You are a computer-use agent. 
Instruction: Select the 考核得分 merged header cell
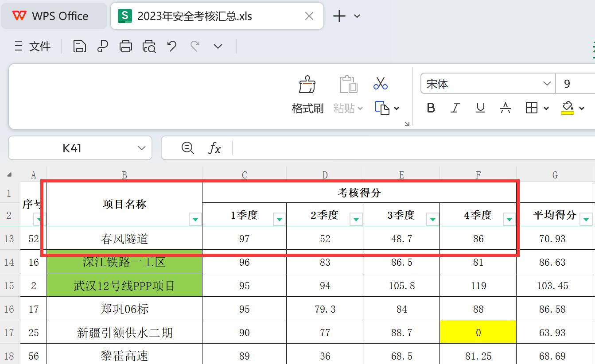tap(359, 193)
